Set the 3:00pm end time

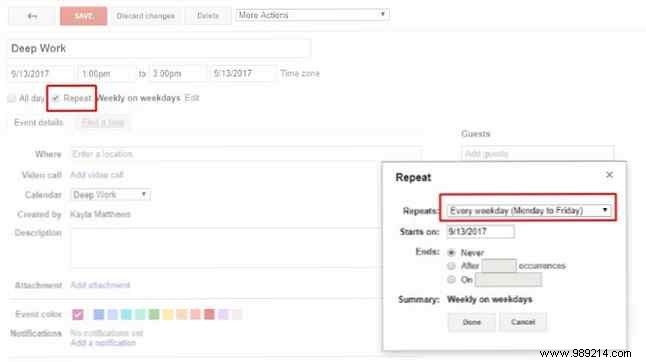pos(178,74)
